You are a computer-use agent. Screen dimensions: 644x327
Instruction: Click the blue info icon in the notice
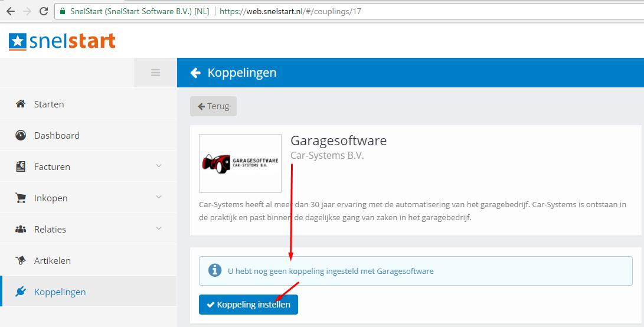coord(214,270)
